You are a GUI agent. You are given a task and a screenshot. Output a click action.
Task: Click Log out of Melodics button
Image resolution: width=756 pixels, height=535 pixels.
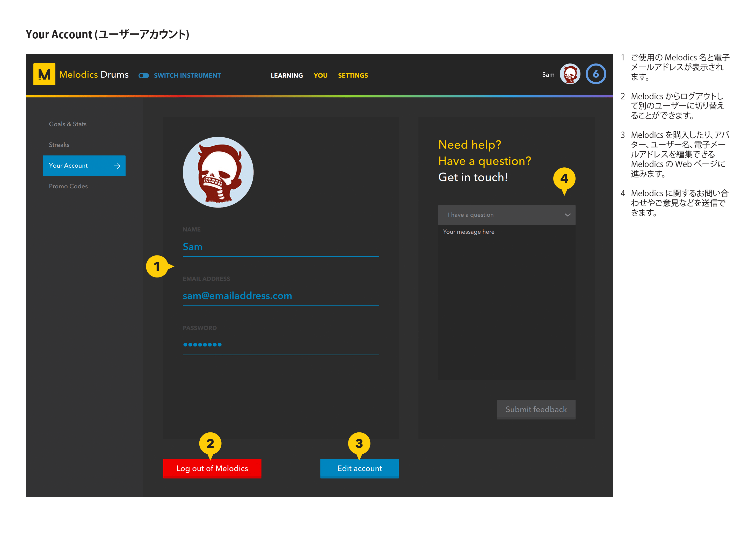tap(212, 468)
